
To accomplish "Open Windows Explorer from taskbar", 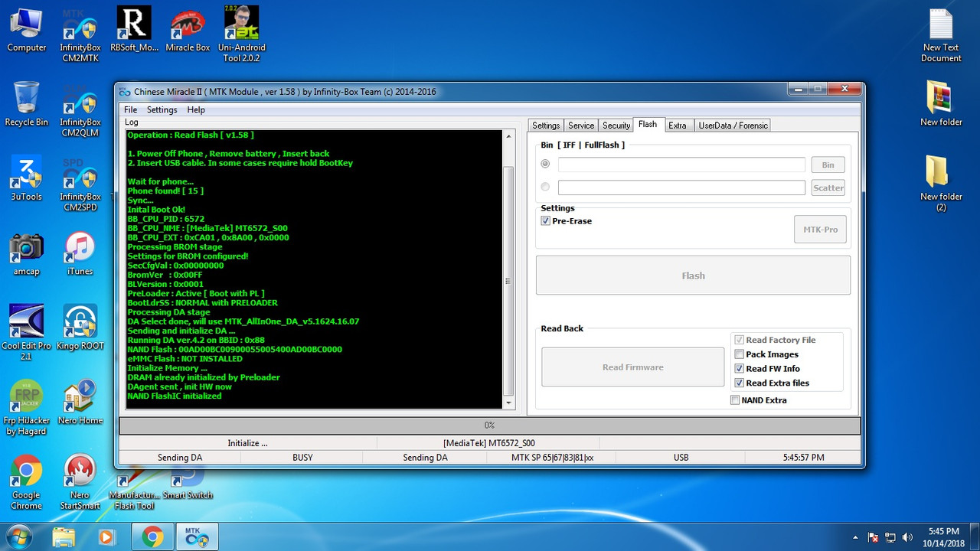I will point(64,537).
